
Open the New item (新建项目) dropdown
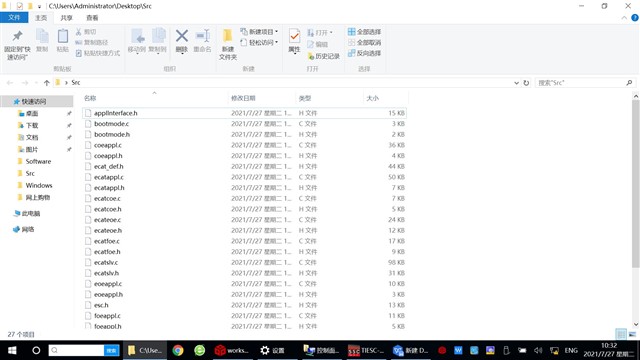coord(260,32)
